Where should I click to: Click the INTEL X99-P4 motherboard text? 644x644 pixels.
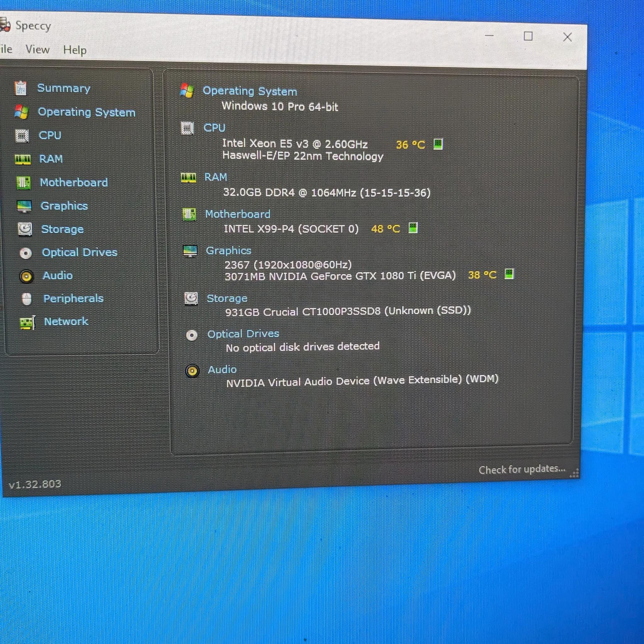(291, 229)
